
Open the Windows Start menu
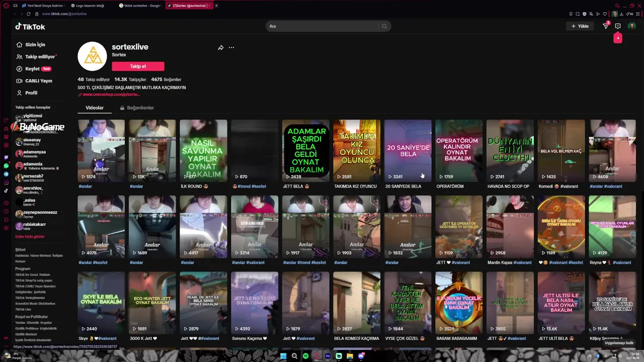click(283, 356)
